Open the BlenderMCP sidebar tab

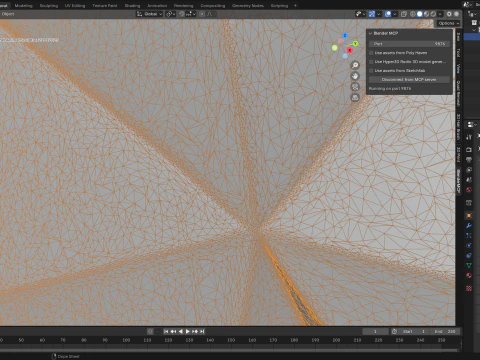pos(459,182)
